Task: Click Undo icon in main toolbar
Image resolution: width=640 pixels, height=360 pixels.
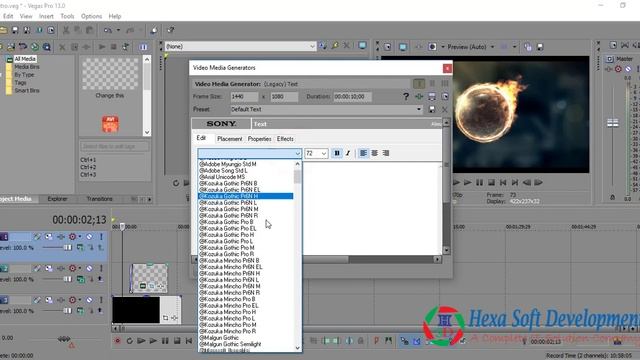Action: tap(108, 30)
